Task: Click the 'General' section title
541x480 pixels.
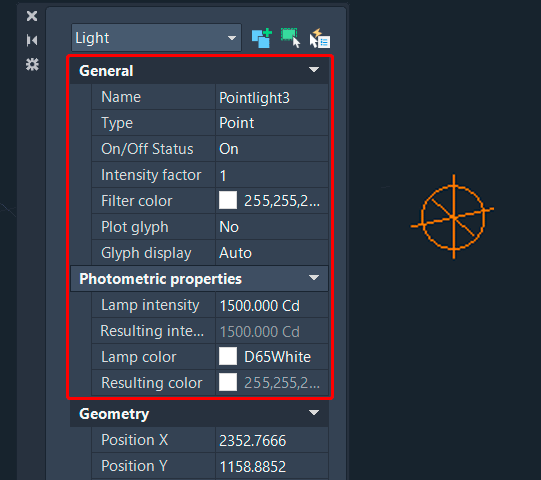Action: point(106,71)
